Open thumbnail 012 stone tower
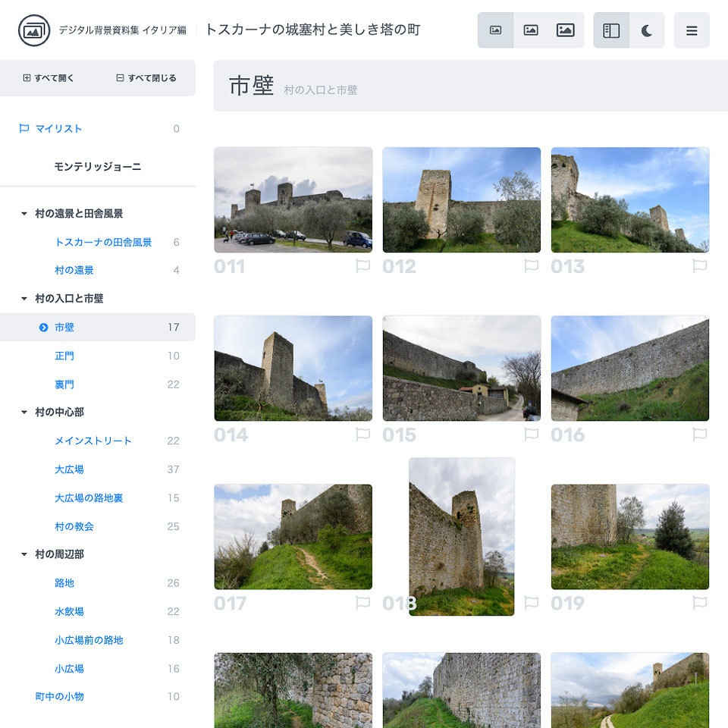Image resolution: width=728 pixels, height=728 pixels. tap(462, 200)
